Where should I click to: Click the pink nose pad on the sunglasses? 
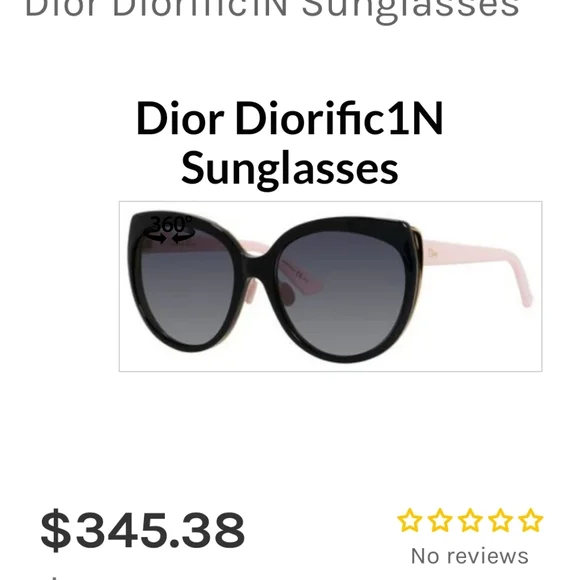(x=252, y=290)
